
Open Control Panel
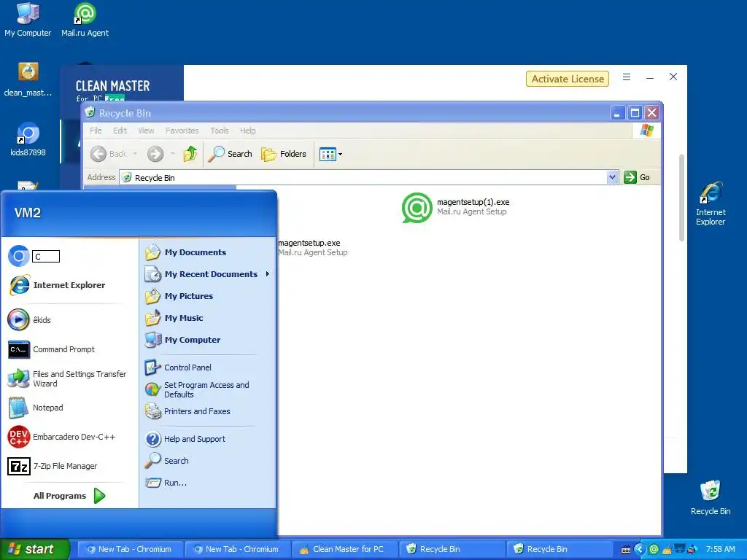[178, 367]
